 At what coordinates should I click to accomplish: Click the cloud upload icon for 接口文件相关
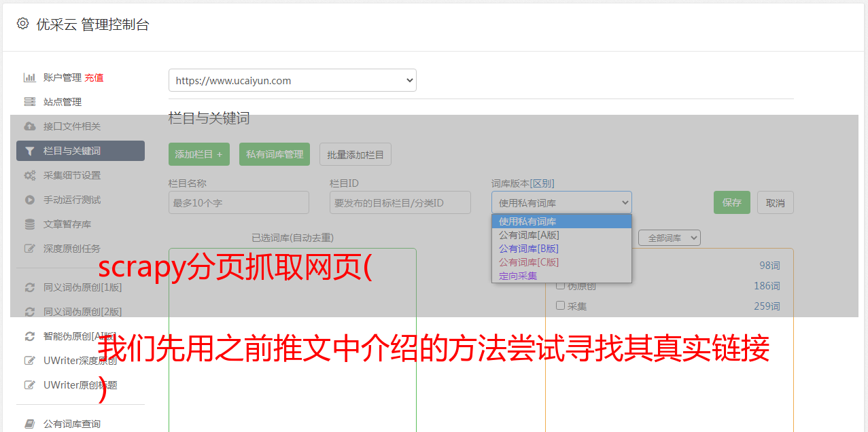tap(29, 126)
